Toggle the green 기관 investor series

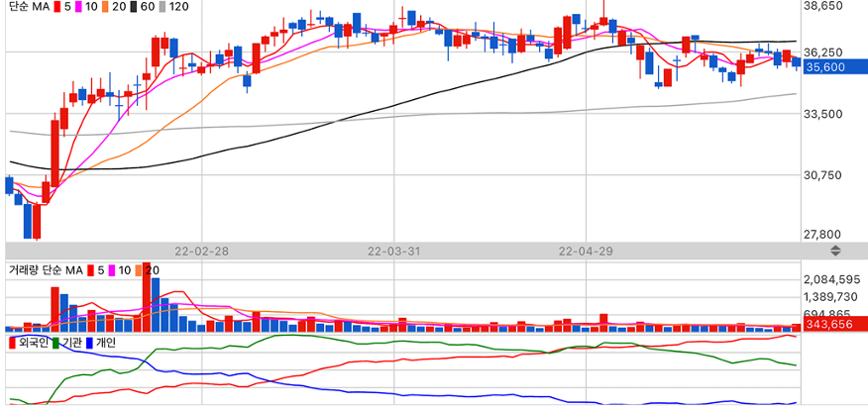coord(55,343)
